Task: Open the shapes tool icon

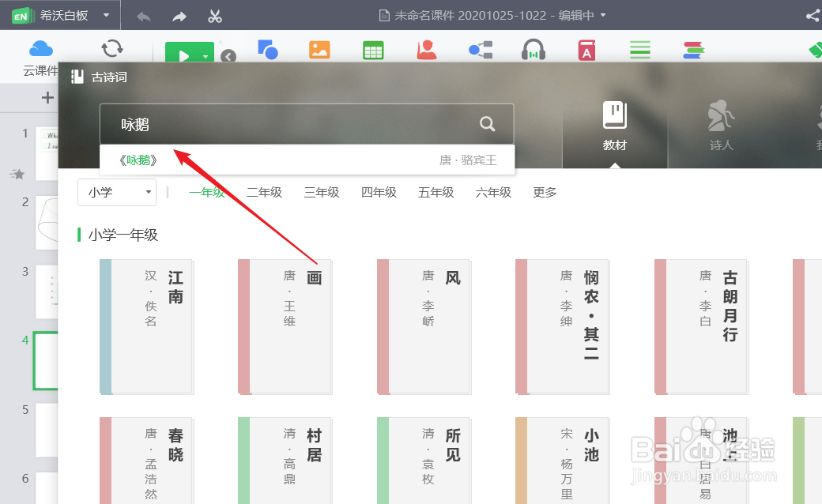Action: 268,50
